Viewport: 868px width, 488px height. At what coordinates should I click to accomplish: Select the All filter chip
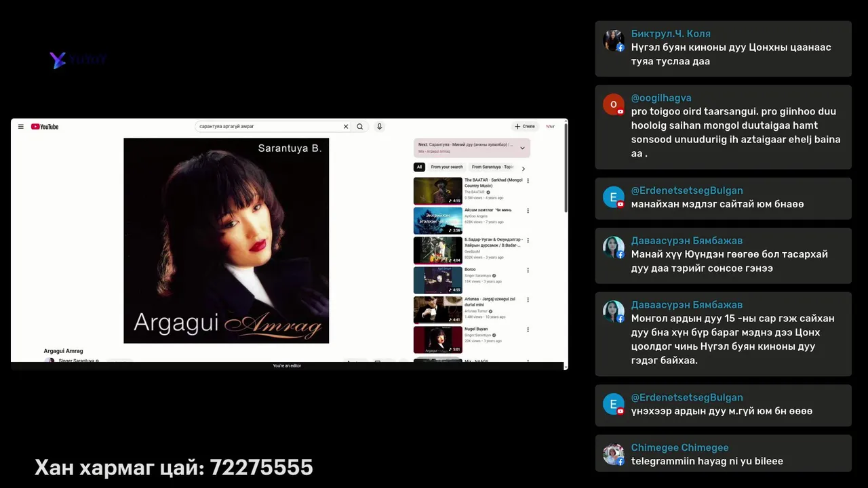[x=419, y=167]
